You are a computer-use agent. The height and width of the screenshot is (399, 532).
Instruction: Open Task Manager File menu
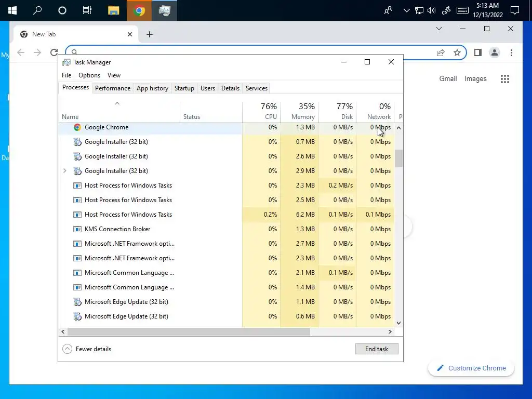66,75
